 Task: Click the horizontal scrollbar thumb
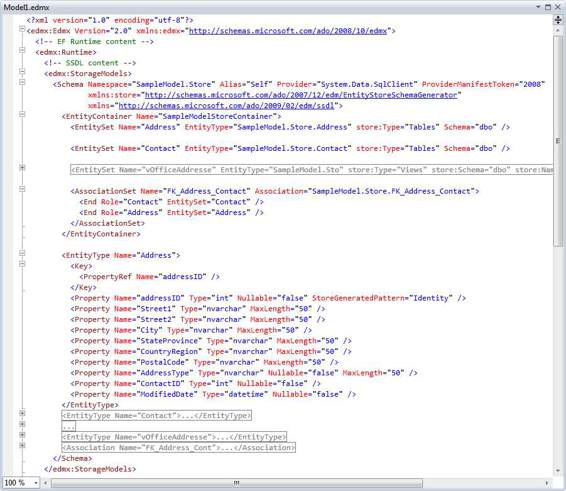[x=237, y=483]
